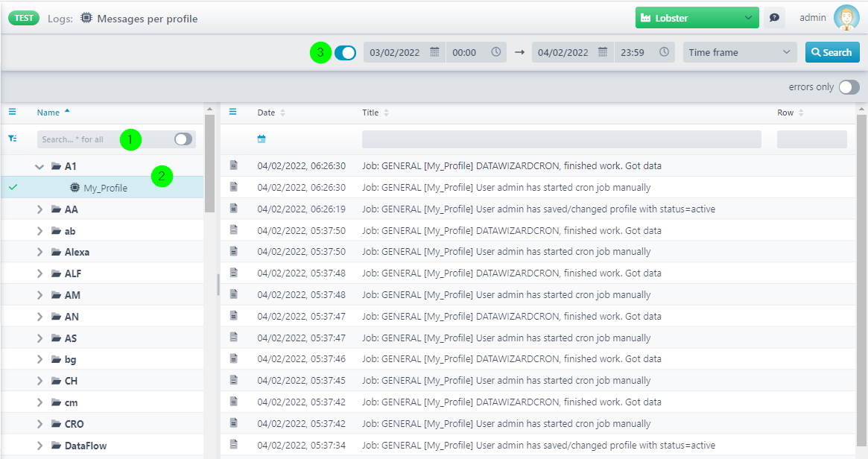Image resolution: width=868 pixels, height=459 pixels.
Task: Click the Date column header
Action: (x=266, y=113)
